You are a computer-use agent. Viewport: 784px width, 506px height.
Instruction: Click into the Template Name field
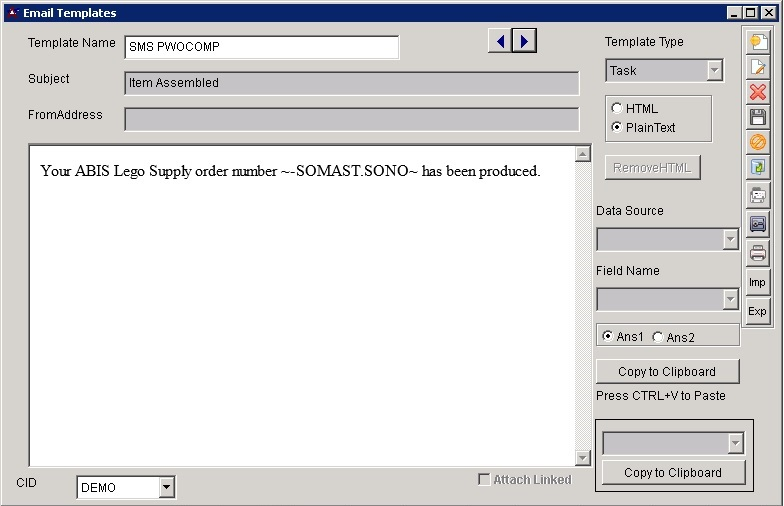pyautogui.click(x=261, y=47)
